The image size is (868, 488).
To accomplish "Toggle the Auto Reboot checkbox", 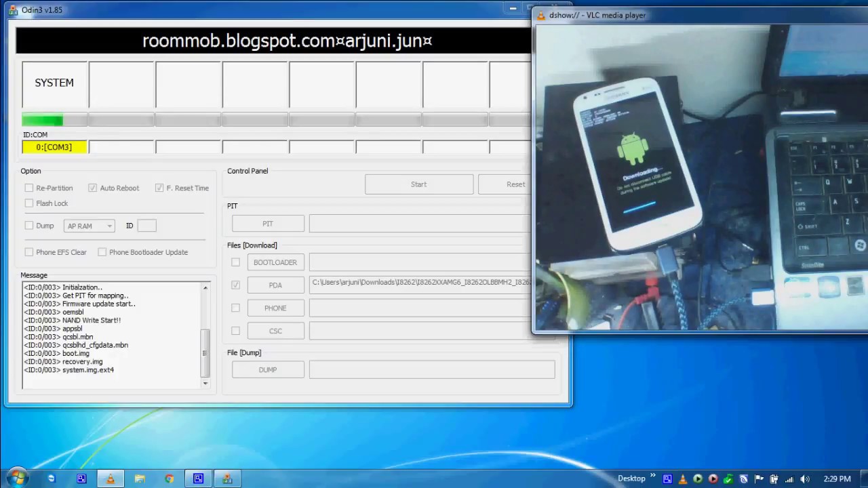I will point(93,188).
